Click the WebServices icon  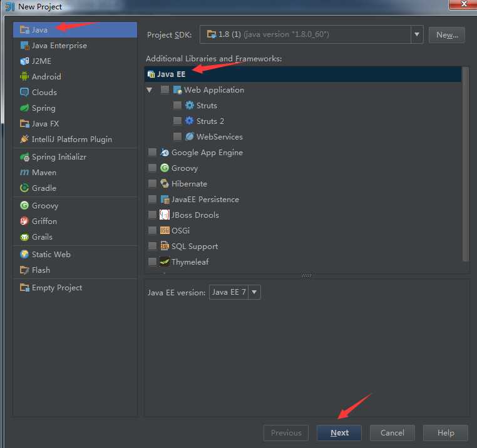(190, 136)
